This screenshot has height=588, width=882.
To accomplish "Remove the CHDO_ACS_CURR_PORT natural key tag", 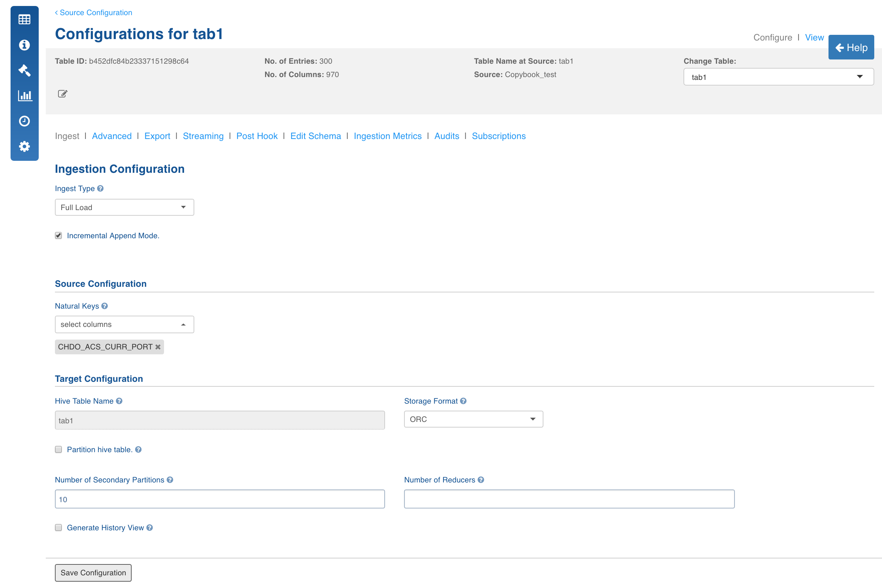I will 158,347.
